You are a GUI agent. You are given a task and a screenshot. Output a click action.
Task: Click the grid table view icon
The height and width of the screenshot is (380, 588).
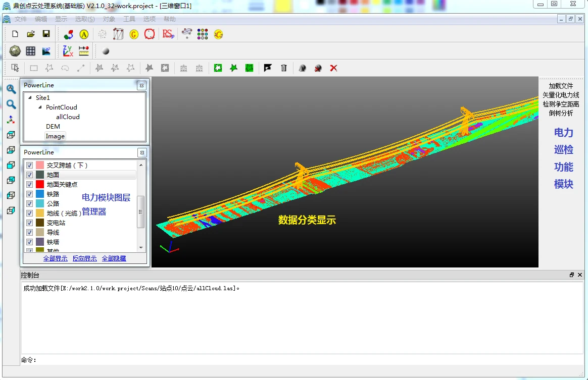pyautogui.click(x=31, y=51)
